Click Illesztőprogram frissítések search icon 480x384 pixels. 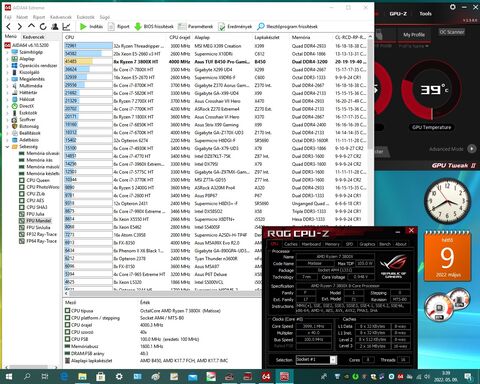[x=261, y=27]
